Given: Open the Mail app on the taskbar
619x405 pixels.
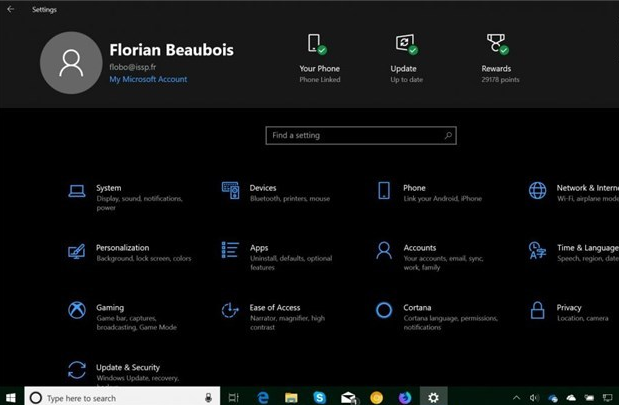Looking at the screenshot, I should point(348,398).
